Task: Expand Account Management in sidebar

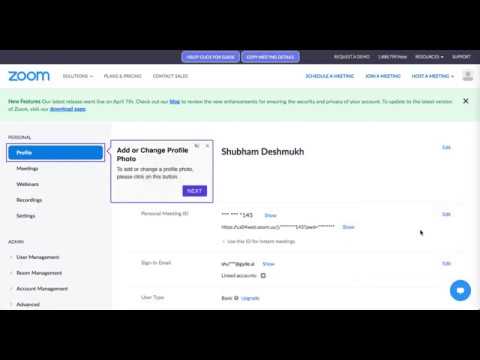Action: 42,288
